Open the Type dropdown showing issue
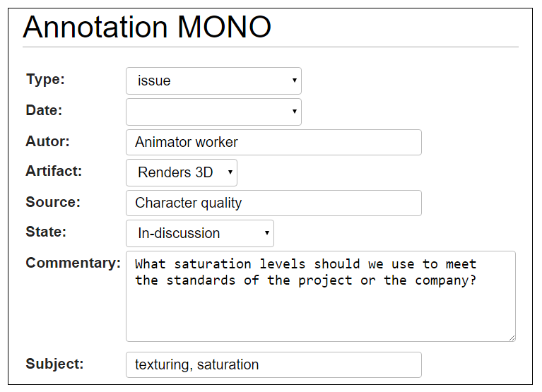 pos(213,81)
